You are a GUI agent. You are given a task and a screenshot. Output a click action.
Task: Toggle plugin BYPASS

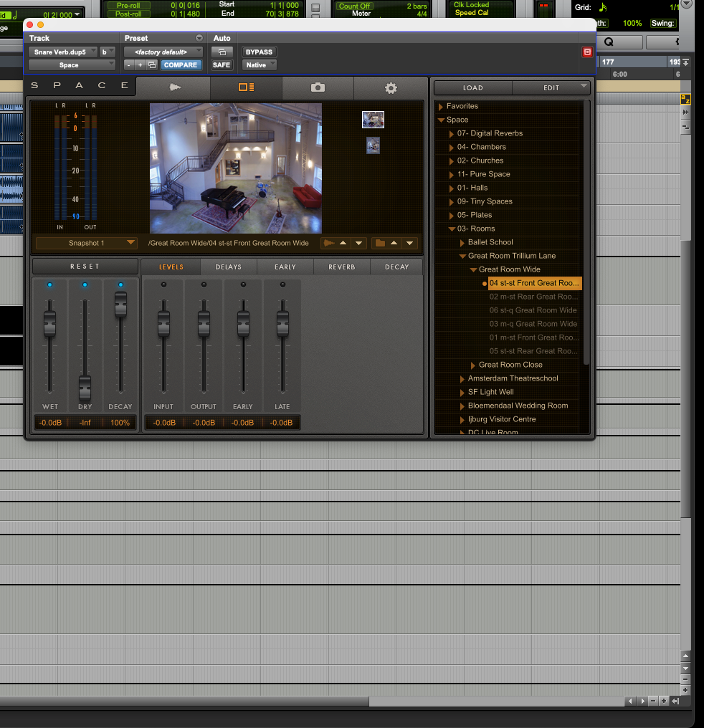pos(259,52)
